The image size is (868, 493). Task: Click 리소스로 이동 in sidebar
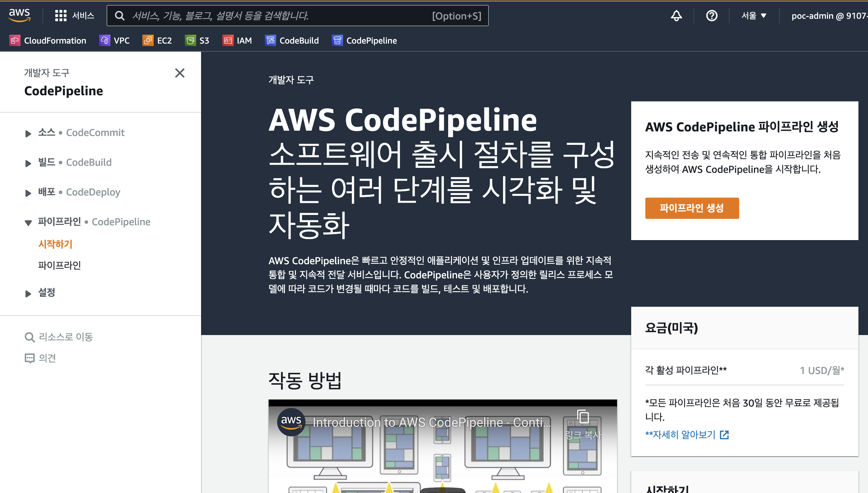pyautogui.click(x=65, y=337)
